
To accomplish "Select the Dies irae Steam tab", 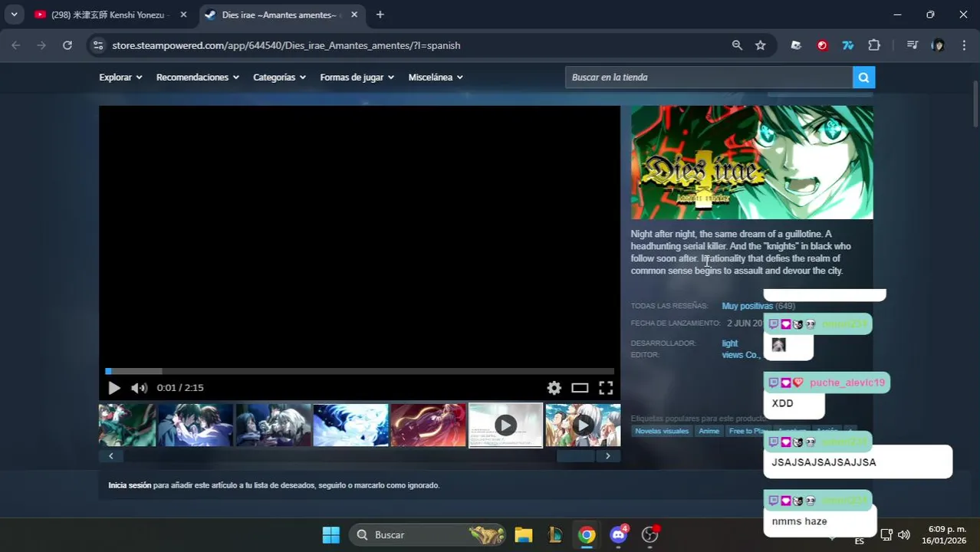I will click(280, 15).
